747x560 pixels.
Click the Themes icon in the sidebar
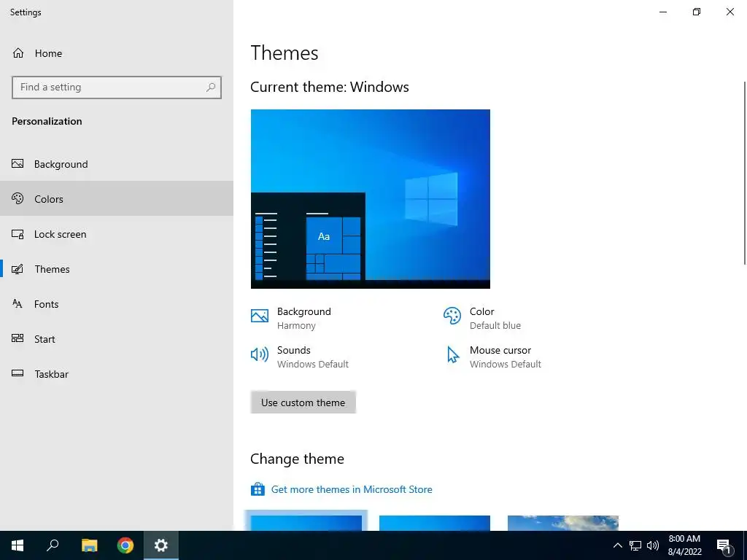pyautogui.click(x=18, y=269)
